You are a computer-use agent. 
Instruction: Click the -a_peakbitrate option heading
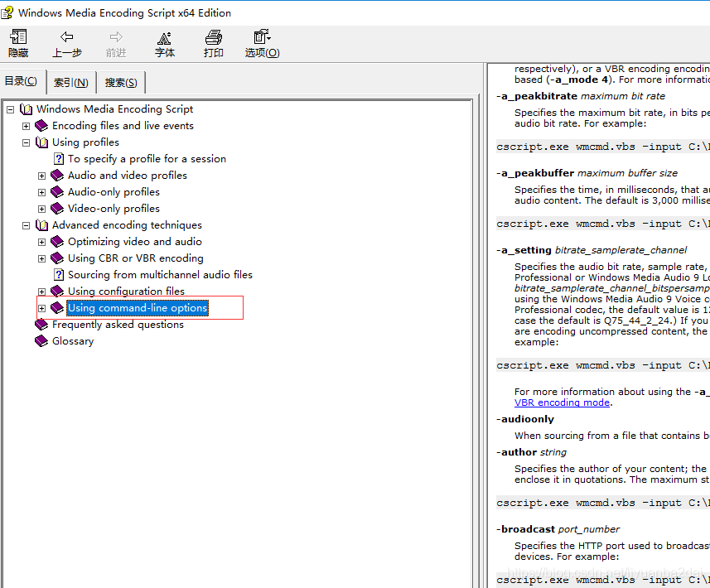point(581,96)
